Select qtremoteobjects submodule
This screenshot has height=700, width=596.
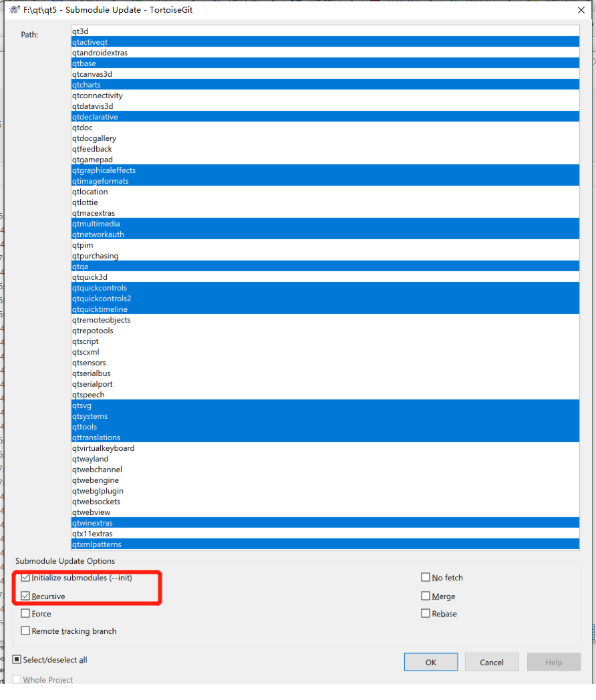pos(325,320)
